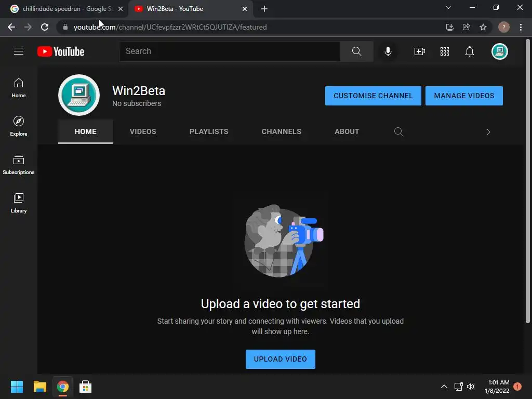View site information lock icon
This screenshot has height=399, width=532.
click(65, 27)
